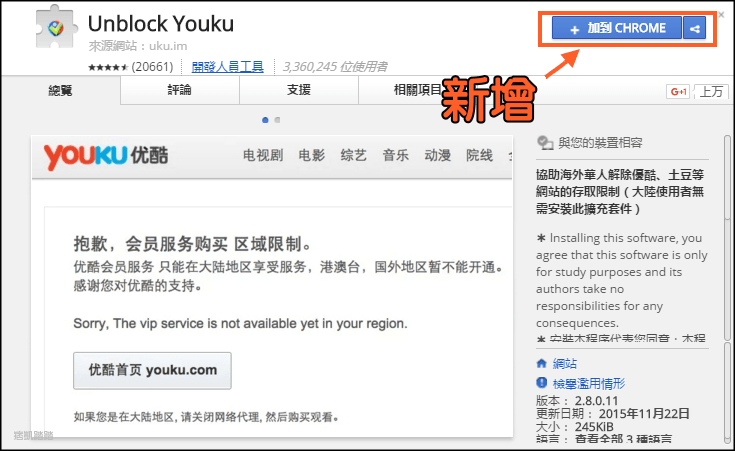Open the 相關項目 tab

418,90
